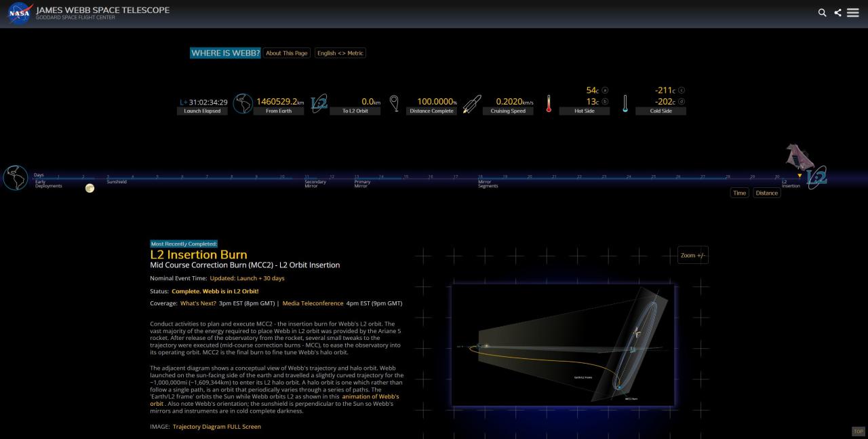Select L2 Insertion timeline marker
The image size is (868, 439).
tap(791, 184)
